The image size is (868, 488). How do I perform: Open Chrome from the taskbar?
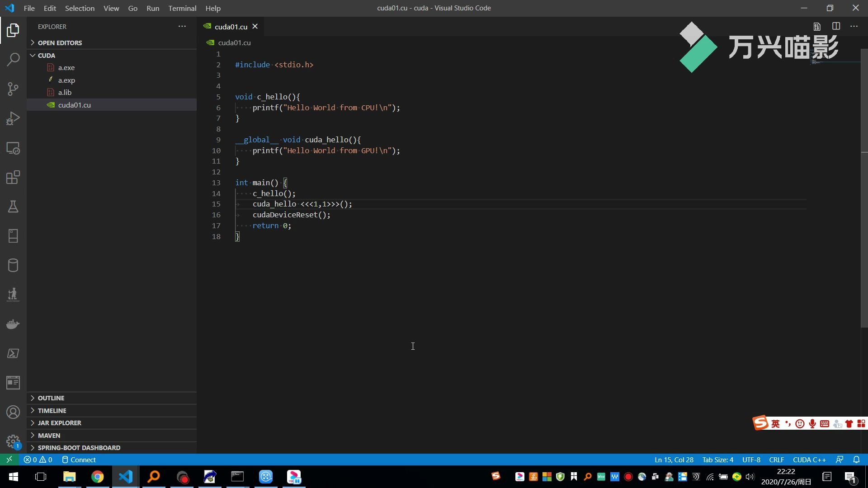point(98,477)
